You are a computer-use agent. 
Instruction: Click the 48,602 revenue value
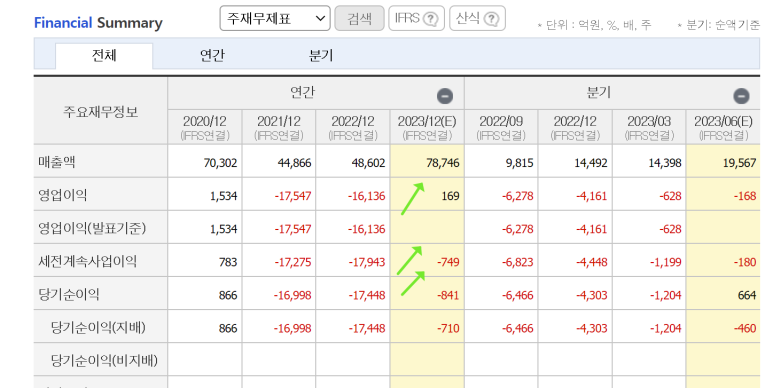[x=368, y=163]
